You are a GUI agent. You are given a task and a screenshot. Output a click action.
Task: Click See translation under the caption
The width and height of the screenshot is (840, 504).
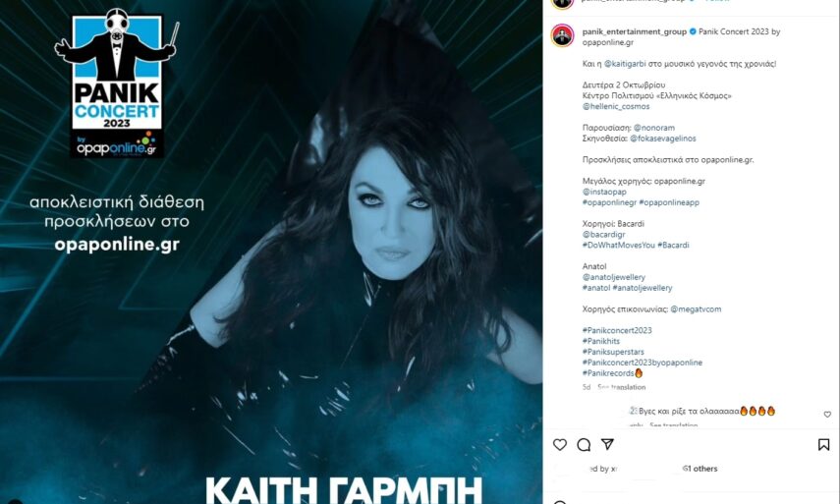pos(622,387)
